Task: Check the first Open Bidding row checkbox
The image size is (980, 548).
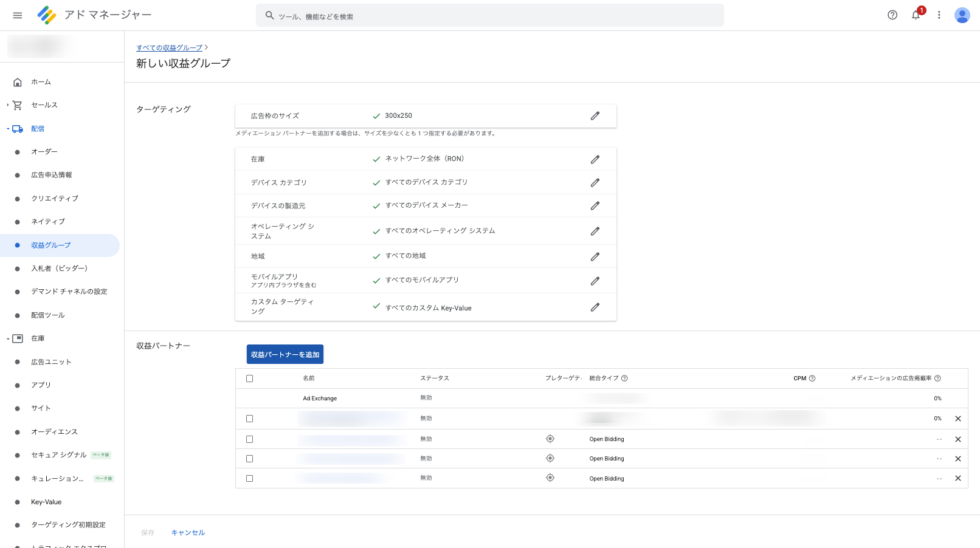Action: tap(249, 439)
